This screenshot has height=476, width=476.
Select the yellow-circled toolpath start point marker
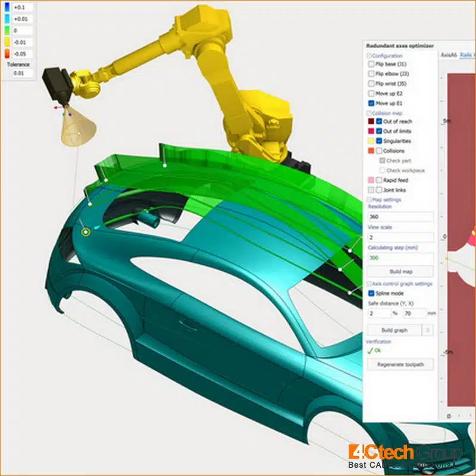click(x=86, y=232)
